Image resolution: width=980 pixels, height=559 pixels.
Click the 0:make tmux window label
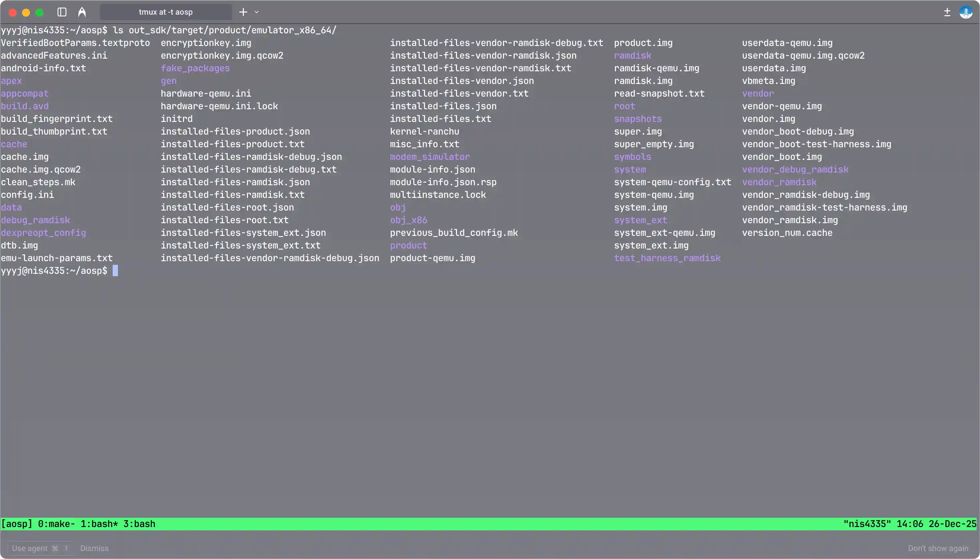coord(56,524)
